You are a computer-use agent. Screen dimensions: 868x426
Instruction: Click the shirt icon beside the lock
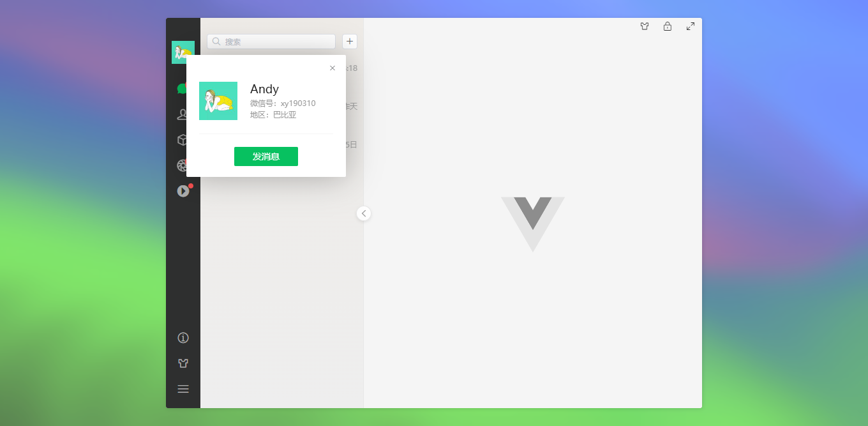[x=645, y=26]
